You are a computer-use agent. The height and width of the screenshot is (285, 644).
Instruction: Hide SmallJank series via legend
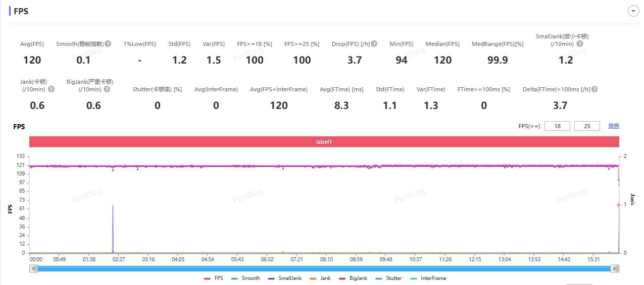285,278
